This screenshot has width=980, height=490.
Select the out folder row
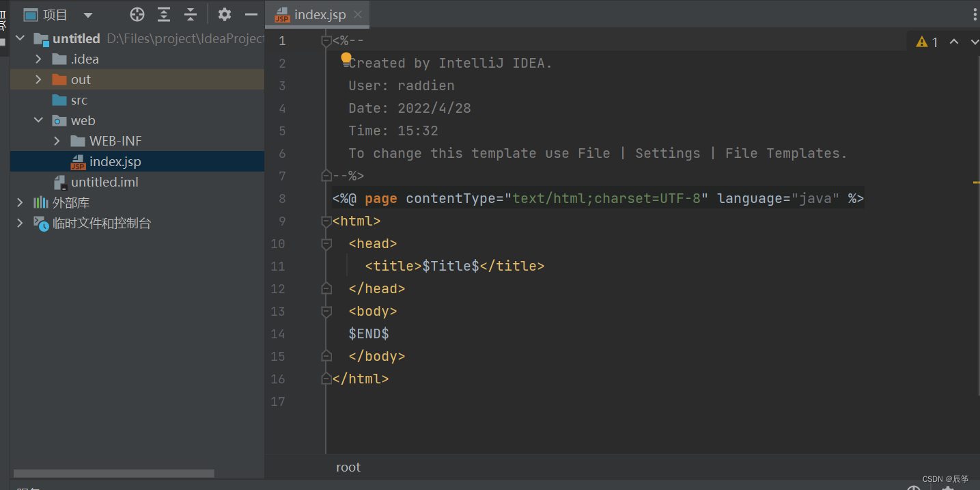point(137,79)
